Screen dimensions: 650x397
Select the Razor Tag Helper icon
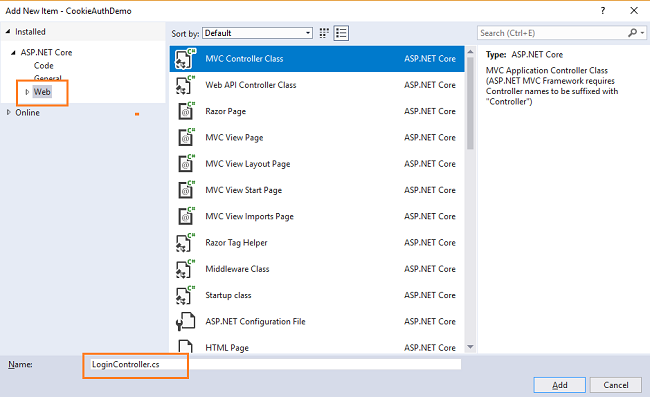[185, 243]
